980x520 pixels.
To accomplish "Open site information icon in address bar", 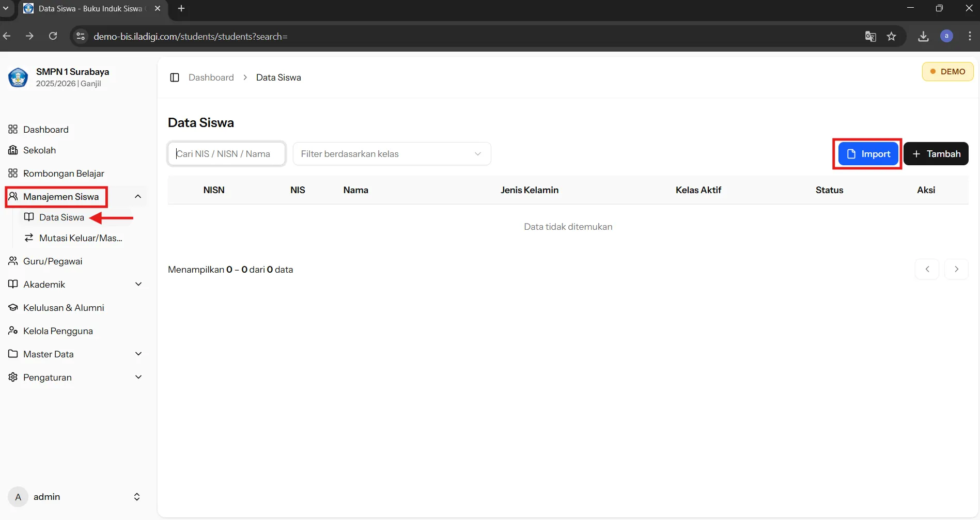I will coord(80,36).
